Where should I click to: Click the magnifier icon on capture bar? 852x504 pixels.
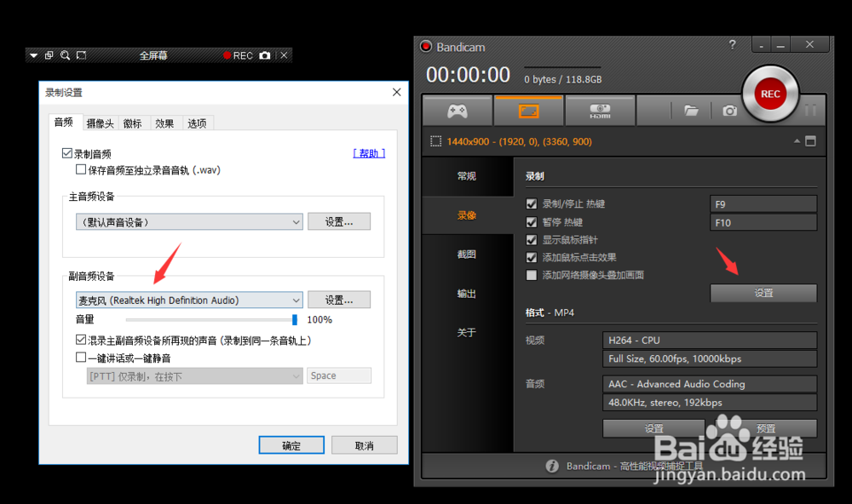[66, 55]
